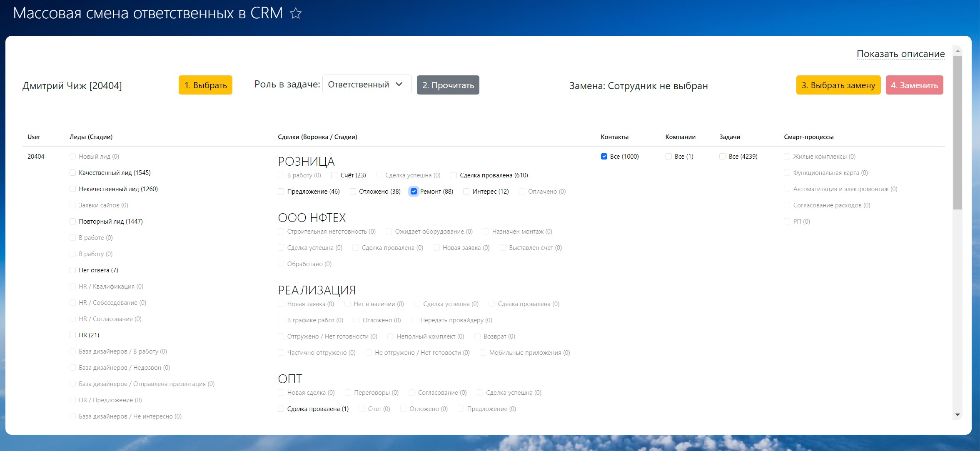Click the favorite star icon beside the title

pos(296,14)
